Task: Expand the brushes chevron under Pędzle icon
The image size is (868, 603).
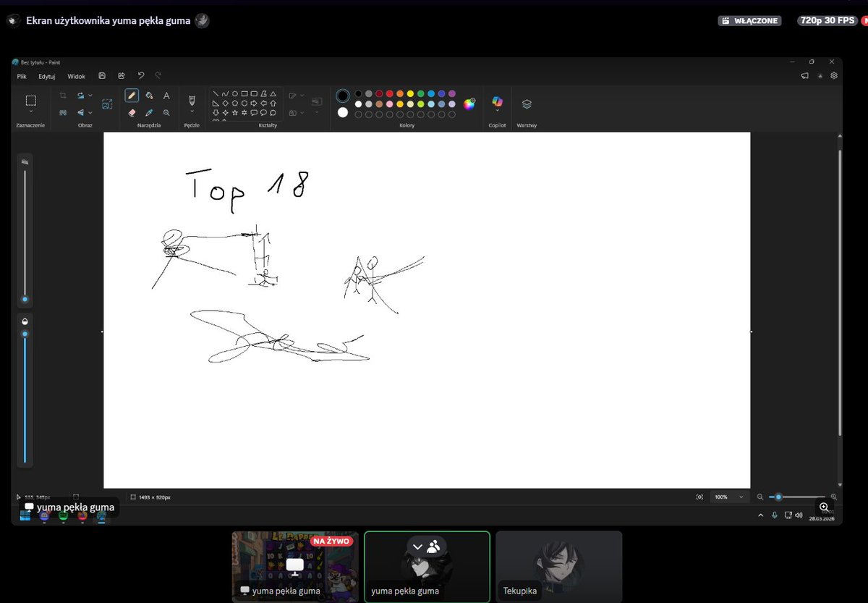Action: 192,112
